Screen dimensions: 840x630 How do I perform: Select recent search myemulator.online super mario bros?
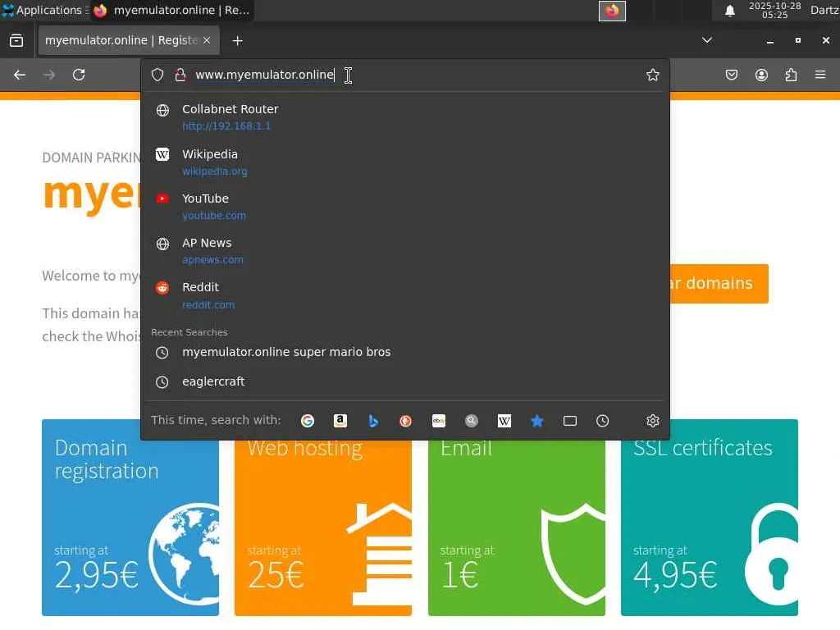[405, 353]
